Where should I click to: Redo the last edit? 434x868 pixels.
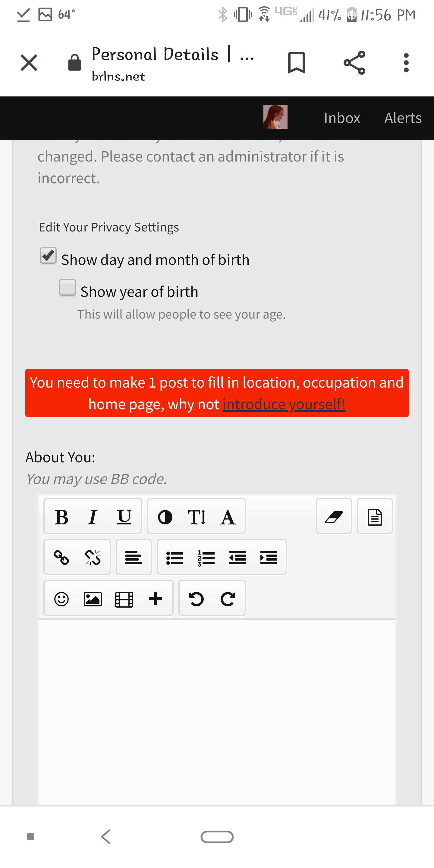pos(228,599)
